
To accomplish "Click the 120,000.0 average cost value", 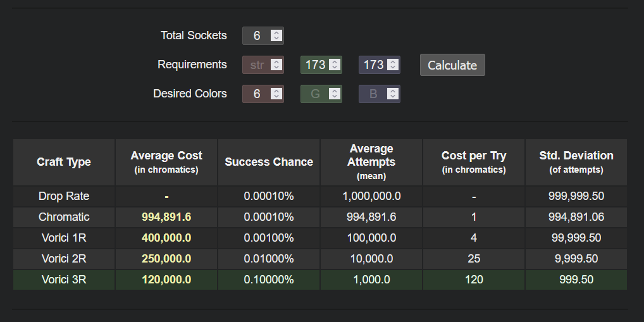I will (166, 280).
